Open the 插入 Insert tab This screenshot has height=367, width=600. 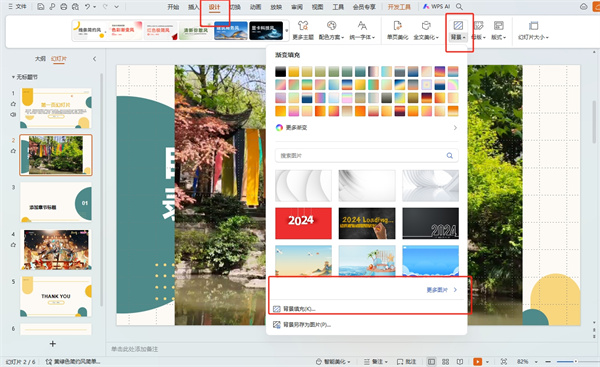194,7
